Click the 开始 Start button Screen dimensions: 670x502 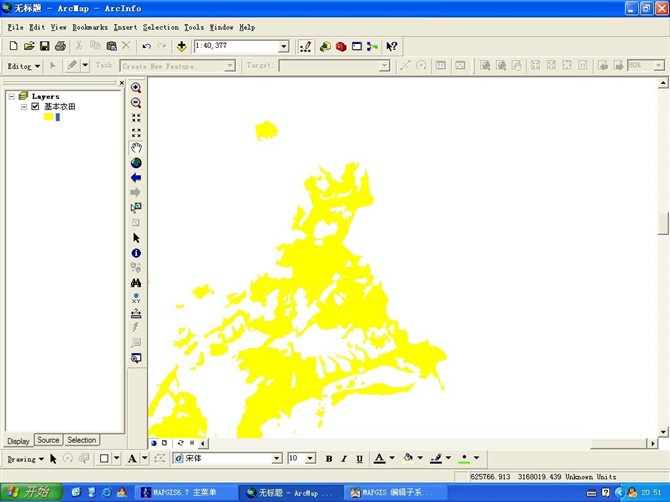[x=31, y=492]
